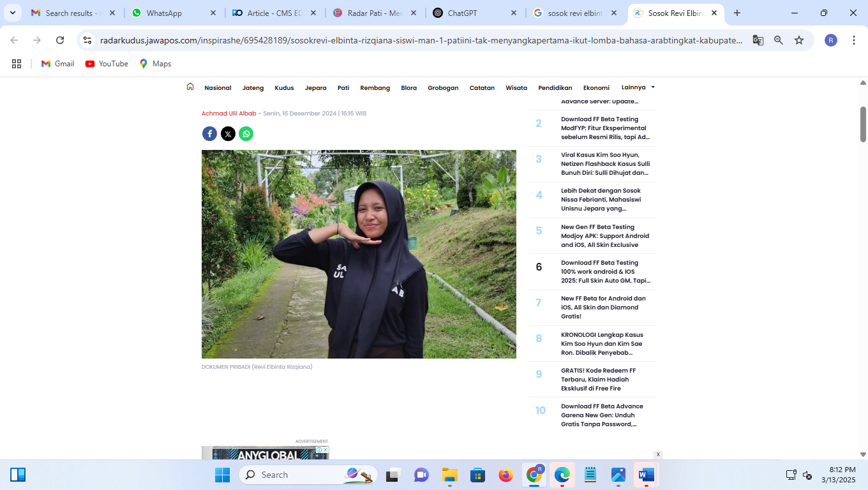Select the Pendidikan menu item
Screen dimensions: 868x490
click(x=554, y=87)
